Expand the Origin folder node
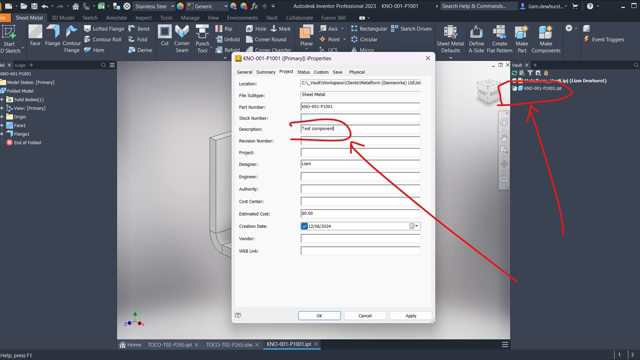Viewport: 640px width, 360px height. click(x=2, y=117)
